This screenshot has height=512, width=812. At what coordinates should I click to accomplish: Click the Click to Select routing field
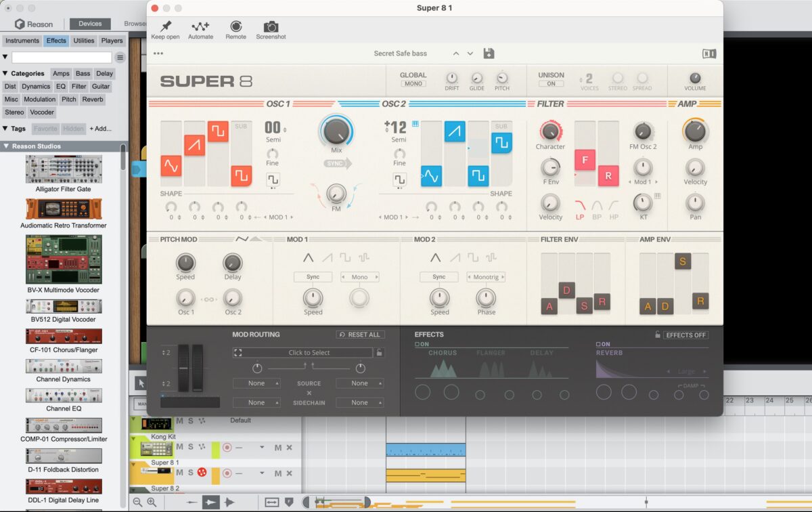point(302,352)
